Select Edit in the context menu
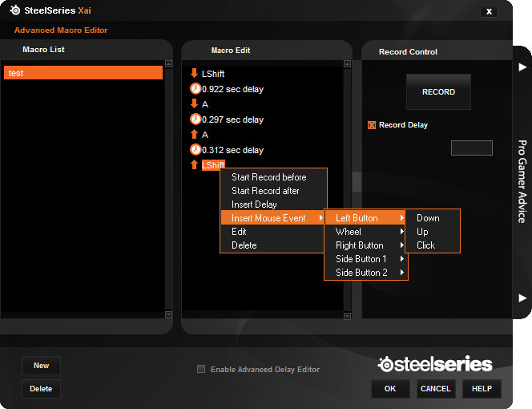Screen dimensions: 532x409 tap(239, 231)
